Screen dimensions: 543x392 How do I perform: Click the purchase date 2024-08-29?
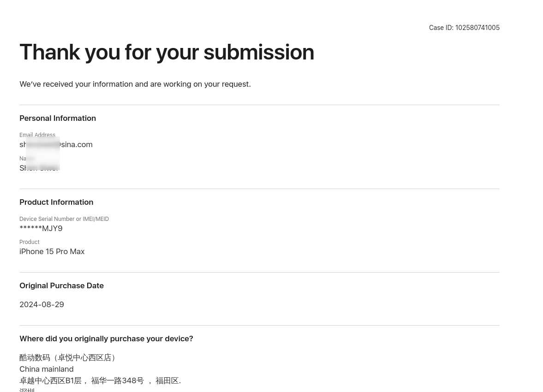(42, 304)
